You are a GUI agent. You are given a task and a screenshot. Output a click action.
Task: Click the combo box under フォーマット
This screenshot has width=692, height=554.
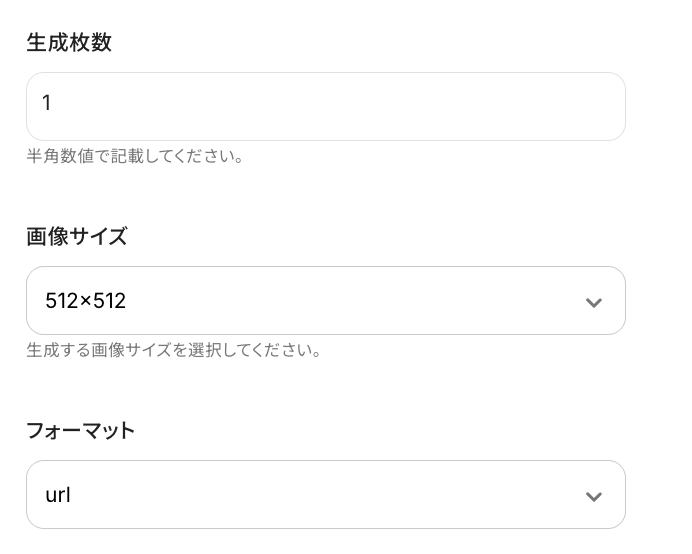(x=325, y=494)
